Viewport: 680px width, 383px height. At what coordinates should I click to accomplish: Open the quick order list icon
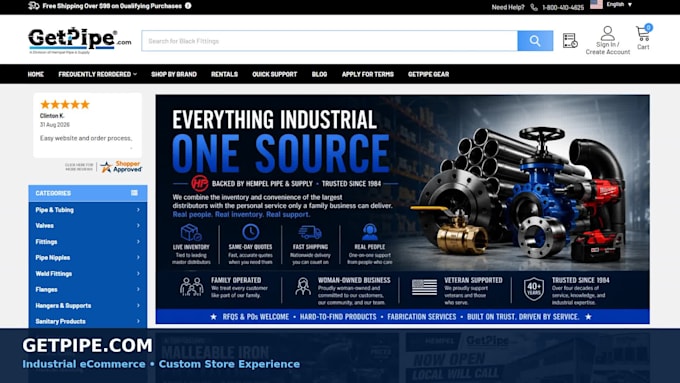click(x=570, y=40)
